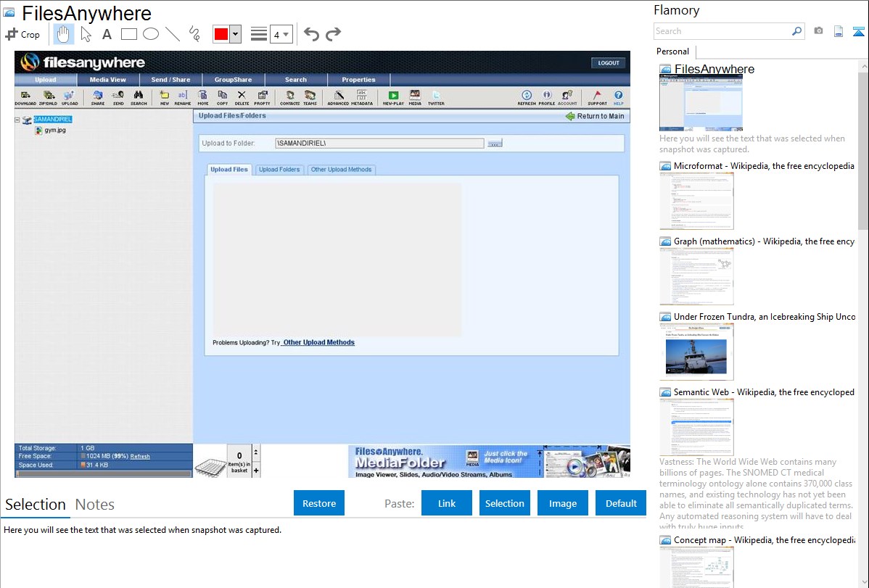The height and width of the screenshot is (588, 869).
Task: Select the straight line tool
Action: click(x=173, y=34)
